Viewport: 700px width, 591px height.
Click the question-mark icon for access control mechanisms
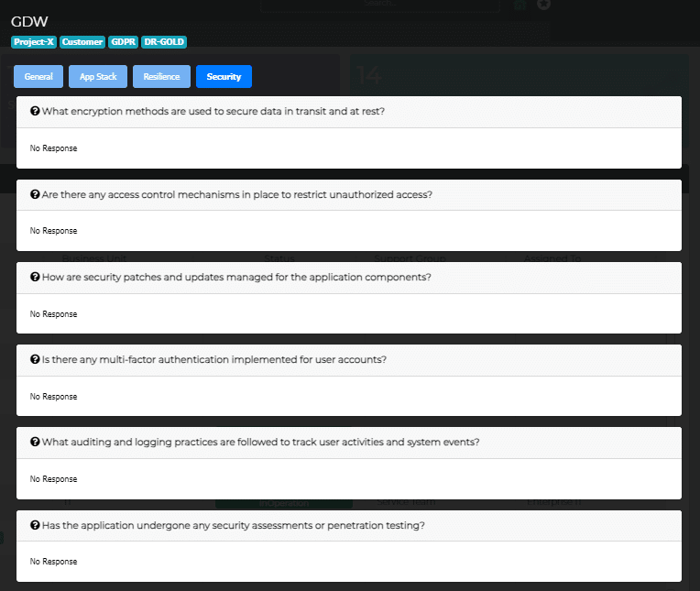click(35, 194)
